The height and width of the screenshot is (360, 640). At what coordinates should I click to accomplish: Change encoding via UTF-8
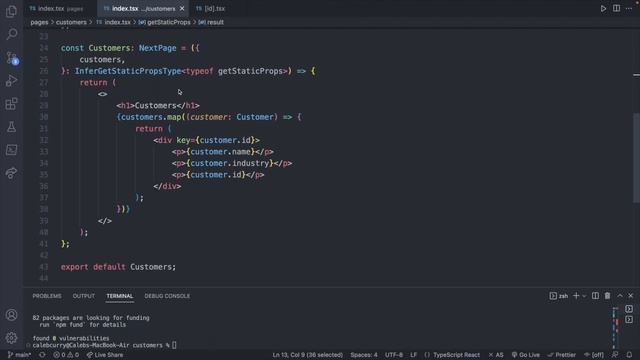coord(393,355)
